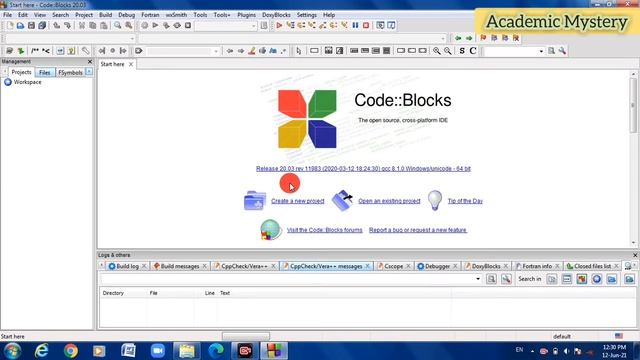Click the Break debugger pause icon

(356, 25)
